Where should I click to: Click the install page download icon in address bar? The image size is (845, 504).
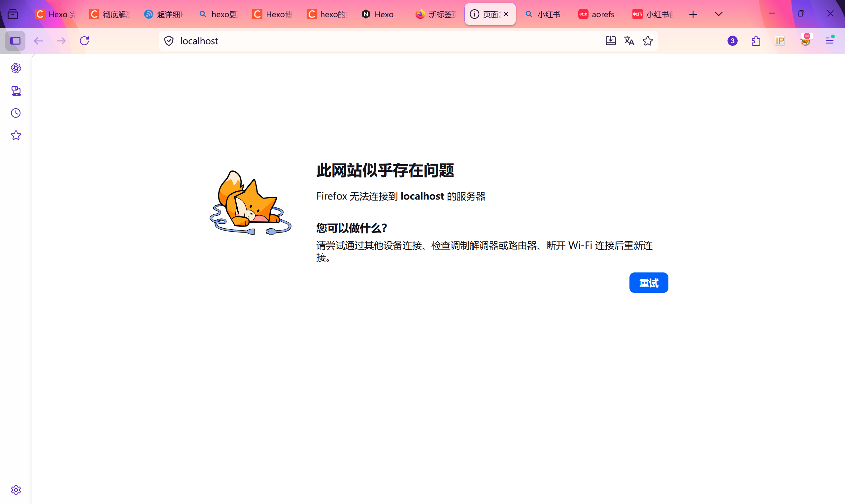point(611,41)
